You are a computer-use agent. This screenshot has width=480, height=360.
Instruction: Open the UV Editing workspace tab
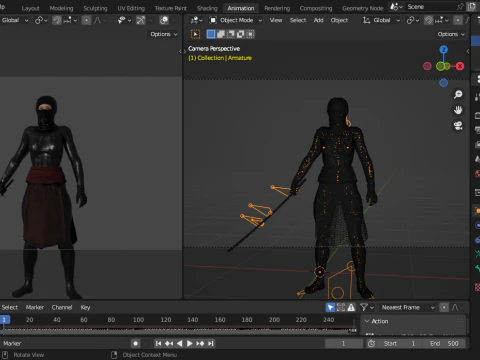(x=131, y=8)
